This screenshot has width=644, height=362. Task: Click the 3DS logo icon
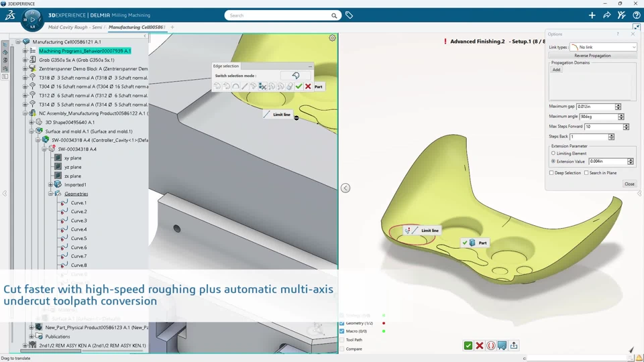coord(10,15)
